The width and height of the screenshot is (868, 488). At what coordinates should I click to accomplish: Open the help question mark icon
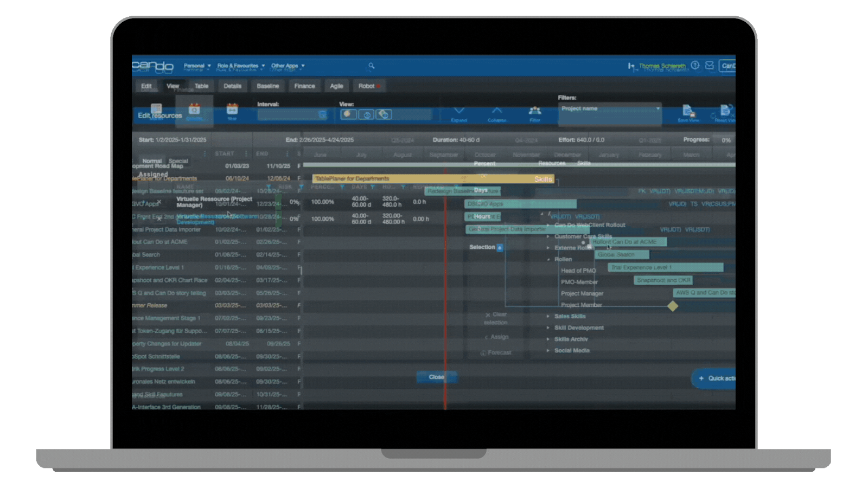[695, 65]
